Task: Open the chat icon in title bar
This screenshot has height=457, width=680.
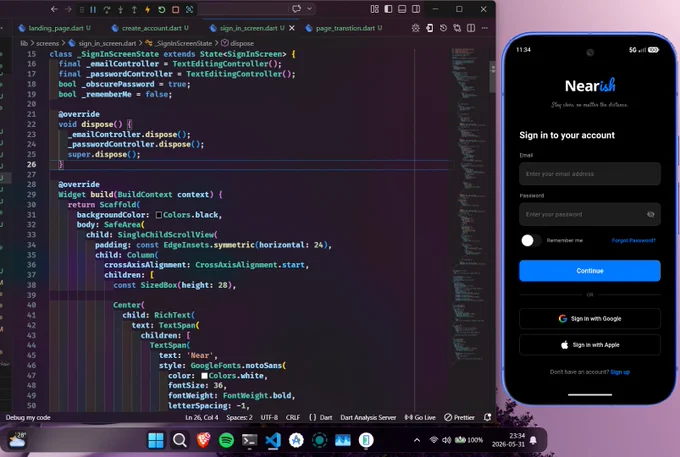Action: (x=297, y=9)
